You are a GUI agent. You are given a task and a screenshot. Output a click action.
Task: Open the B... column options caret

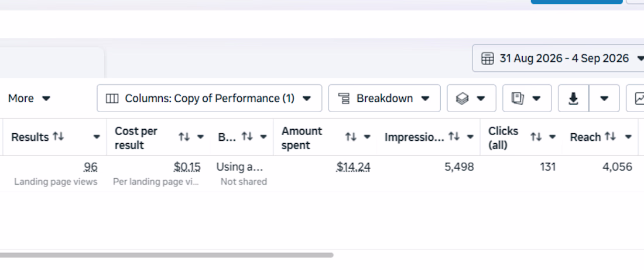point(263,137)
